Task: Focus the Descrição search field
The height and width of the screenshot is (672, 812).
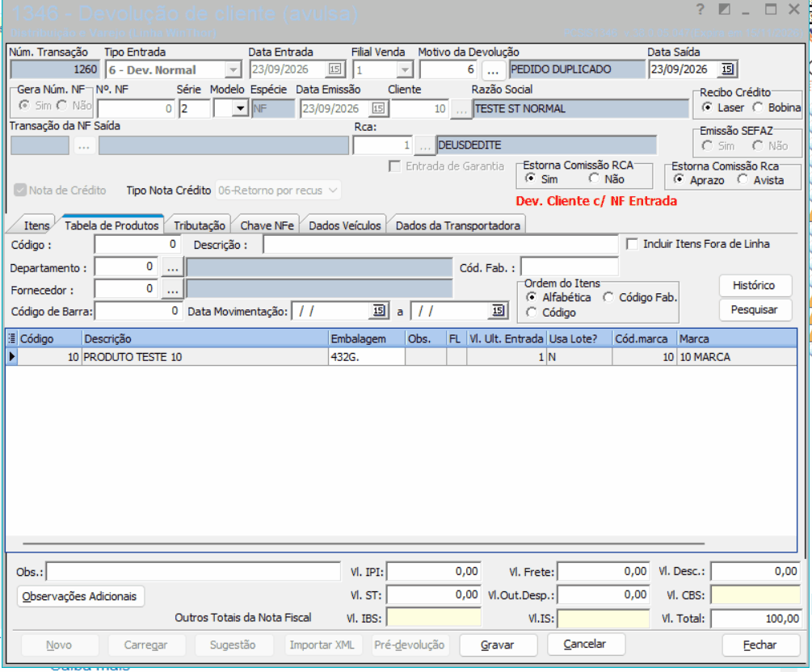Action: 440,245
